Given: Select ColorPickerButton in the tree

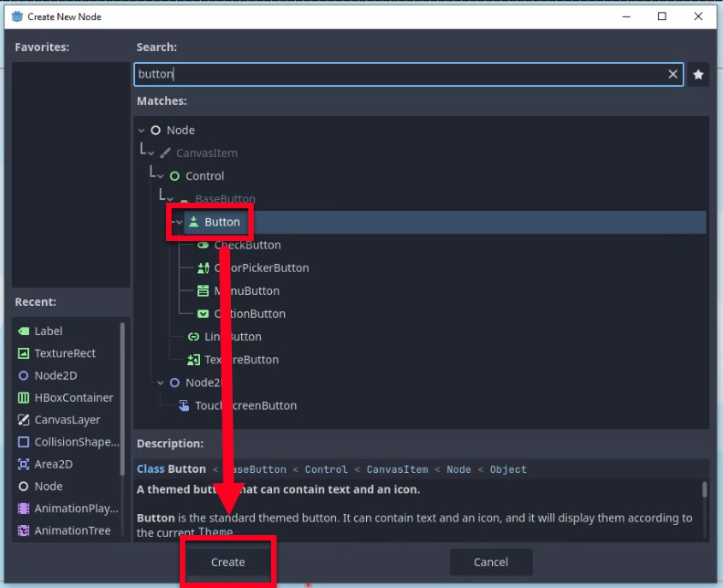Looking at the screenshot, I should pyautogui.click(x=261, y=268).
